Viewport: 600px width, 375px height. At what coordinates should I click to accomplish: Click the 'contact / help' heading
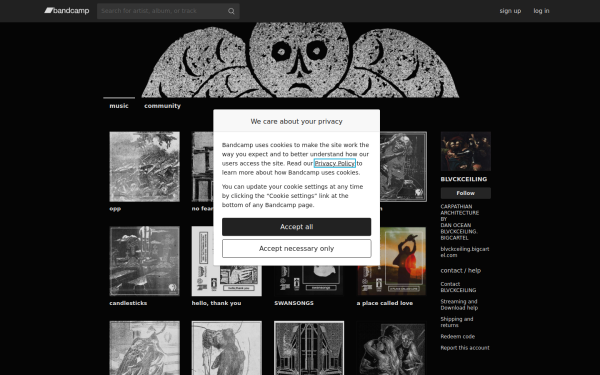pos(461,271)
